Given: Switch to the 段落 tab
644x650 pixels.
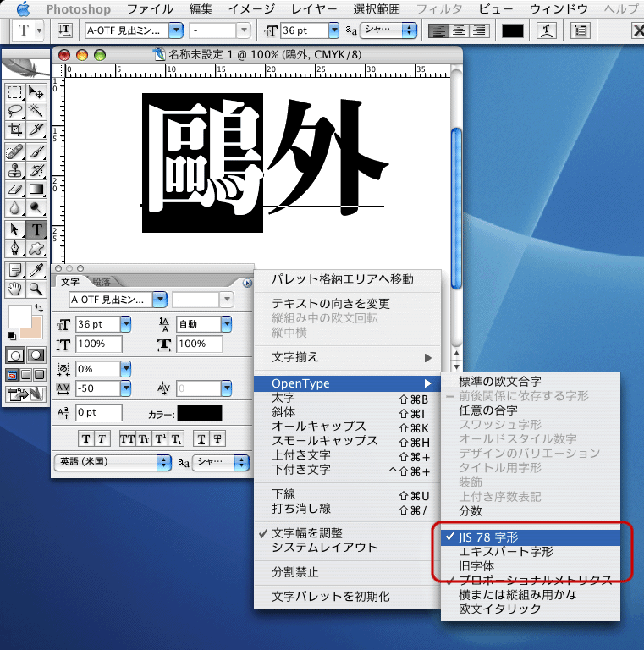Looking at the screenshot, I should [102, 282].
